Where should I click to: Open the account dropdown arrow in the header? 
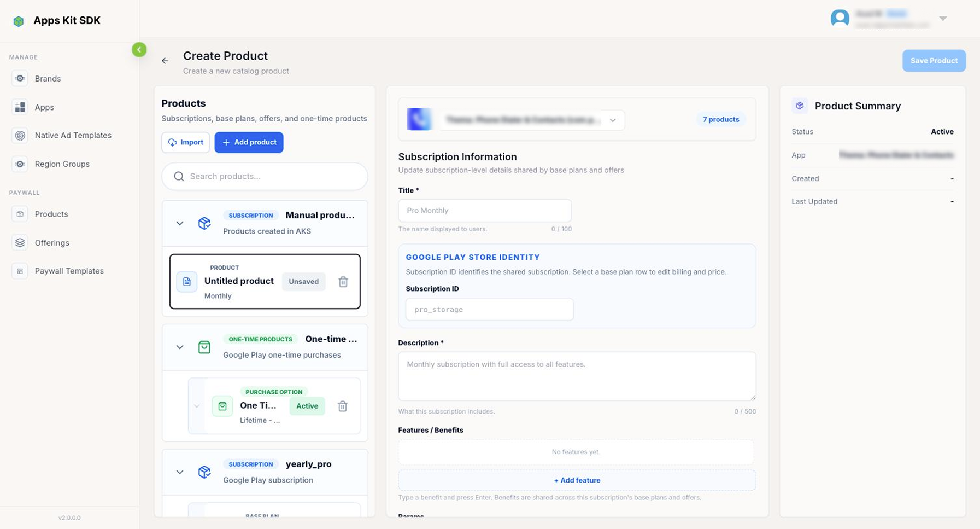point(943,19)
